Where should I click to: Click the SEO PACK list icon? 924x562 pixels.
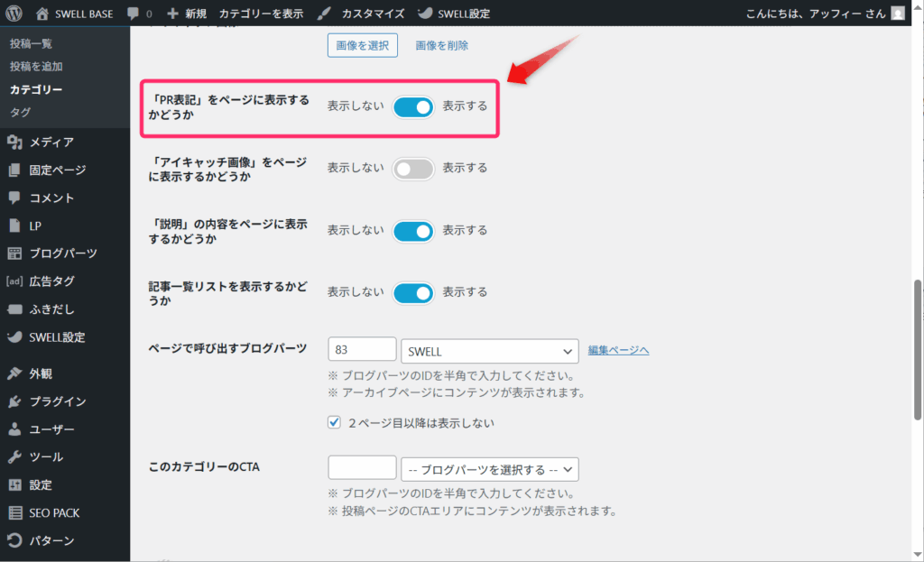(x=14, y=512)
